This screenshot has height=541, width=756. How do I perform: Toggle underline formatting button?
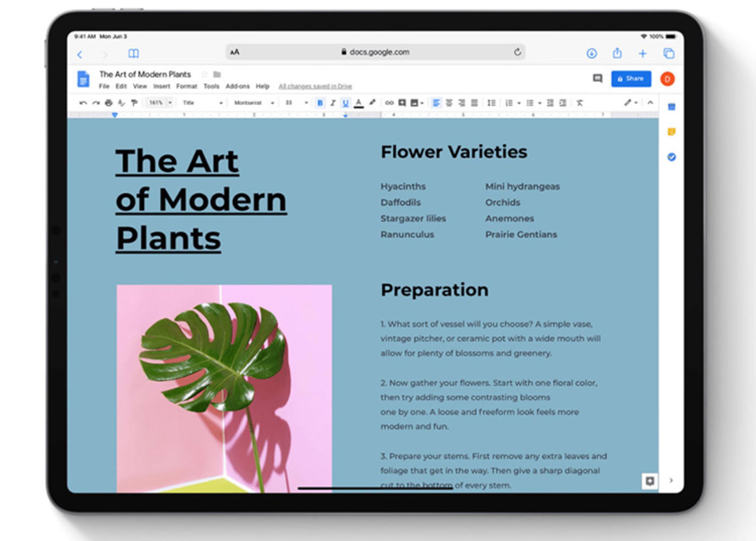tap(345, 103)
